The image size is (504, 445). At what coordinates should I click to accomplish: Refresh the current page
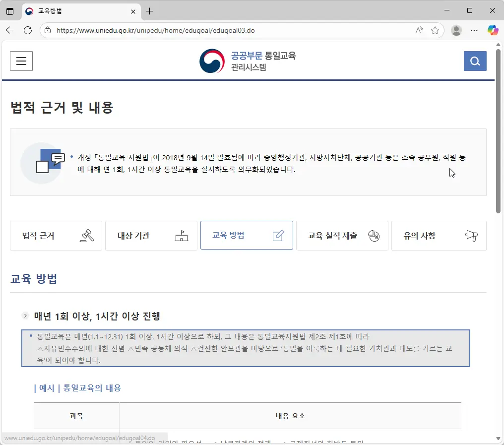click(28, 30)
